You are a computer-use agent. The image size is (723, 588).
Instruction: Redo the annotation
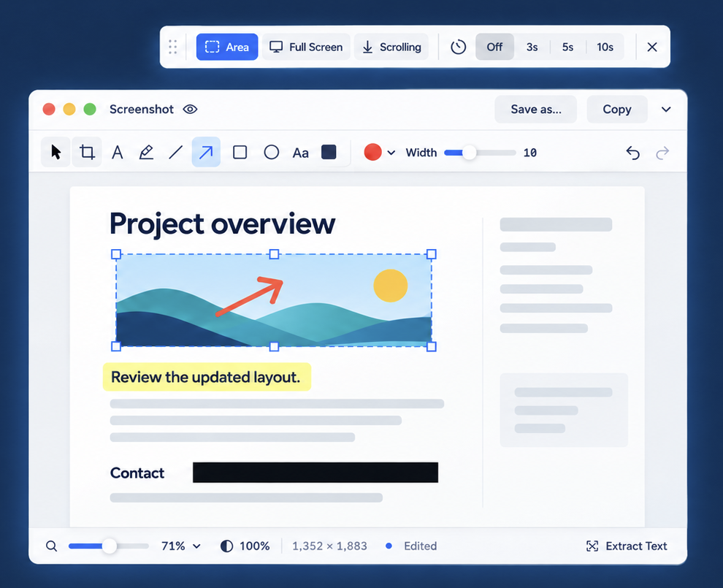pos(662,153)
